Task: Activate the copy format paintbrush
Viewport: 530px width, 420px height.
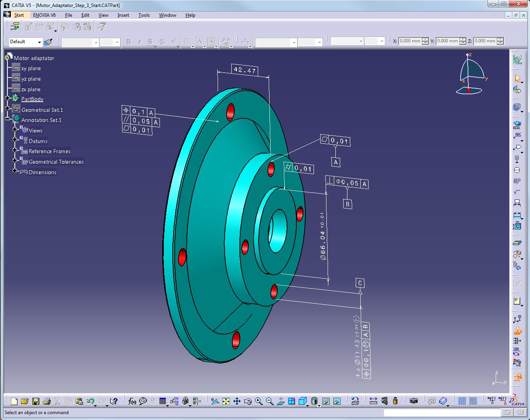Action: pyautogui.click(x=48, y=42)
